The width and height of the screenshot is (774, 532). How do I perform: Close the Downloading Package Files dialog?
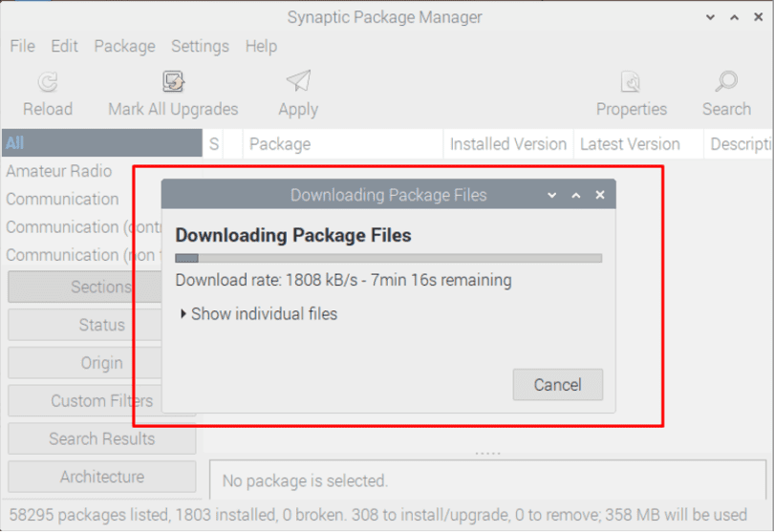click(600, 195)
